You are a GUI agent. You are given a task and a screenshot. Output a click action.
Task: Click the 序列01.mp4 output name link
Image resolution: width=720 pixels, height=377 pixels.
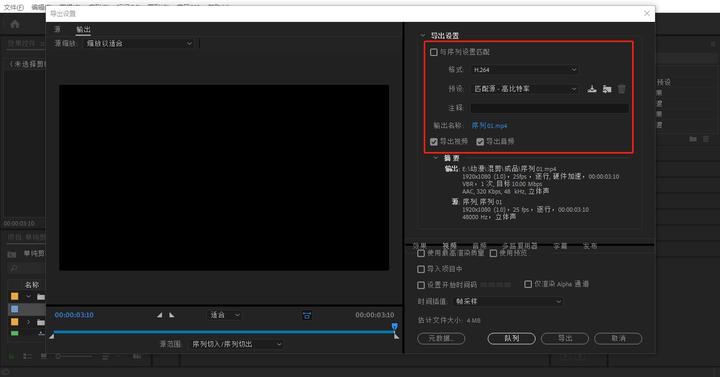click(x=489, y=125)
